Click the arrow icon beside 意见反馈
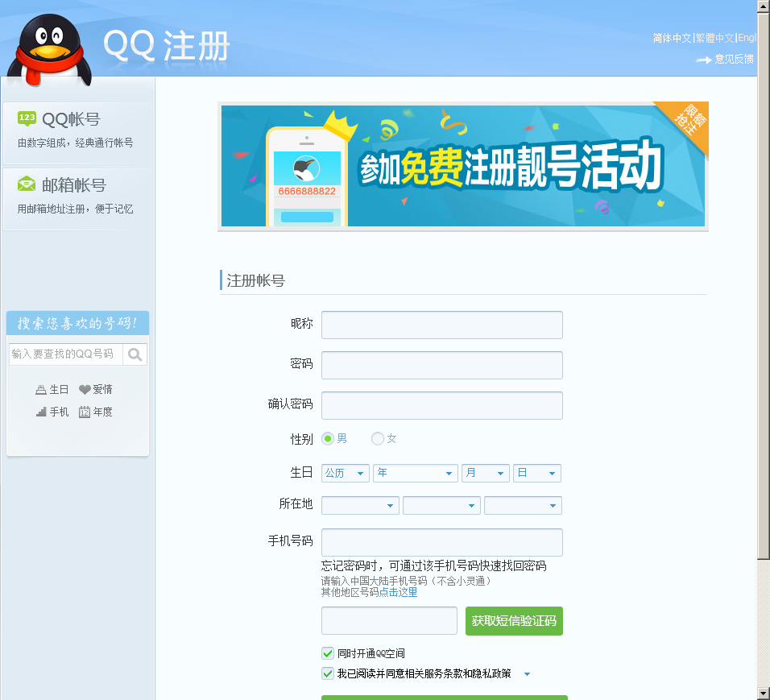Viewport: 770px width, 700px height. (x=703, y=60)
